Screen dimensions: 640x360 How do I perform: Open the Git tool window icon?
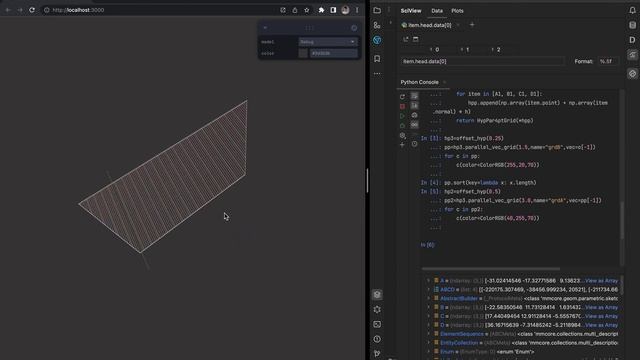pos(377,353)
